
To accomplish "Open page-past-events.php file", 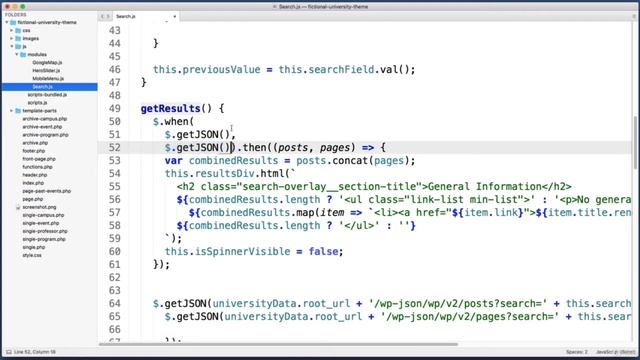I will coord(47,191).
